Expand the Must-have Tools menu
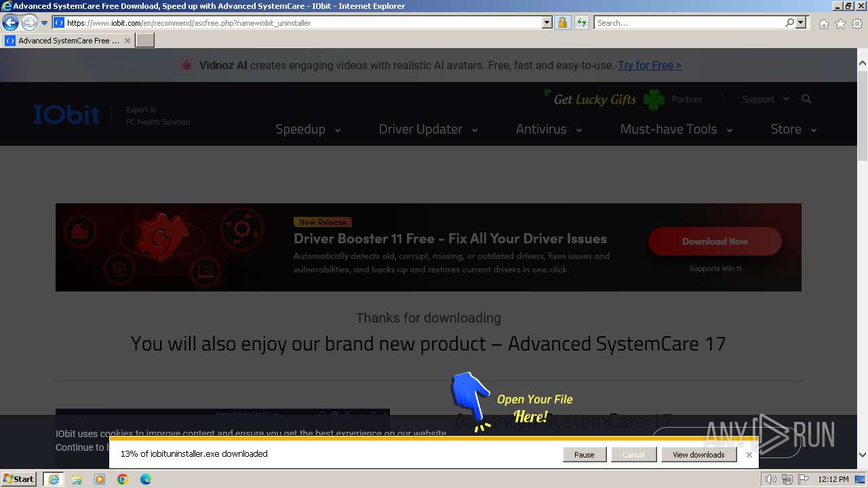This screenshot has width=868, height=488. coord(676,129)
